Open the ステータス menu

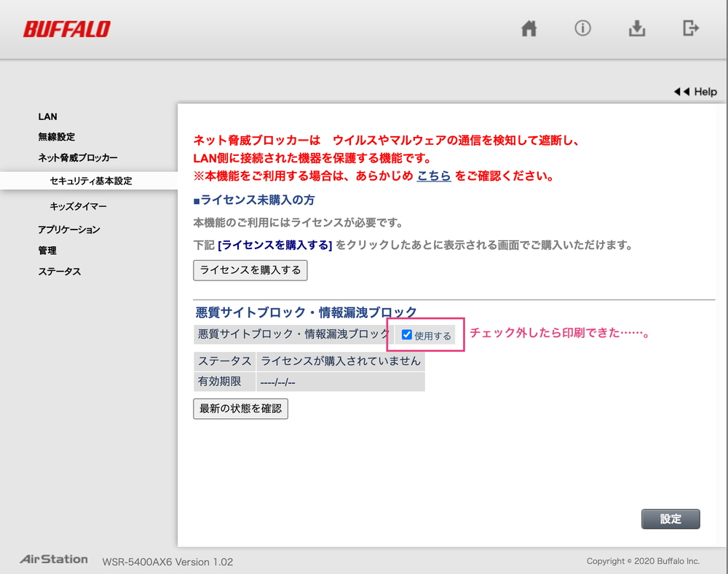pos(59,271)
